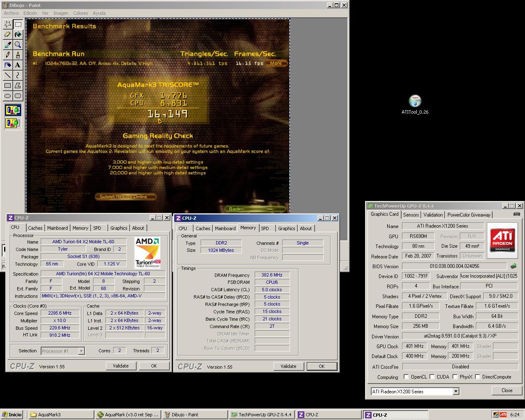
Task: Switch to the Validation tab in GPU-Z
Action: tap(433, 215)
